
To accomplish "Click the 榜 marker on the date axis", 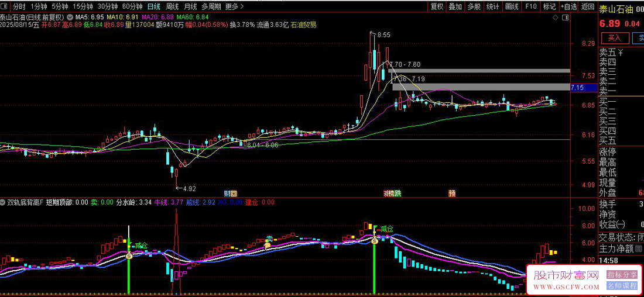I will tap(392, 193).
